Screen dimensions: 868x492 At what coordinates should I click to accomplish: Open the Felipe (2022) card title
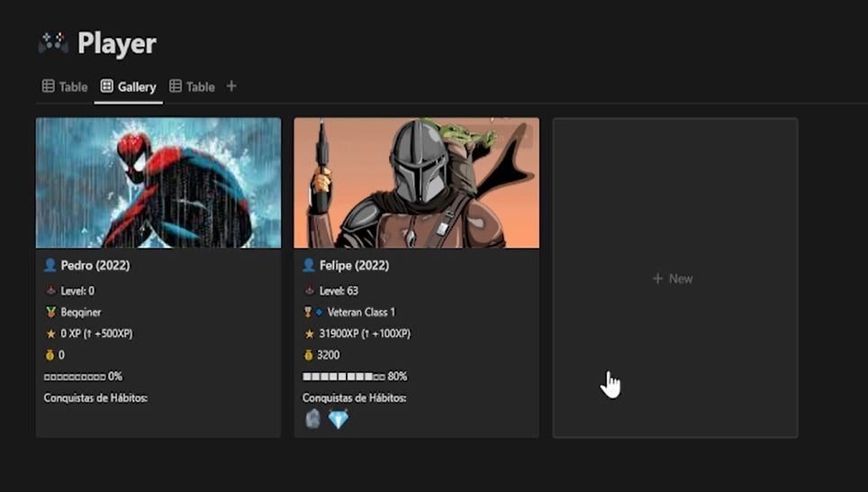pyautogui.click(x=354, y=266)
